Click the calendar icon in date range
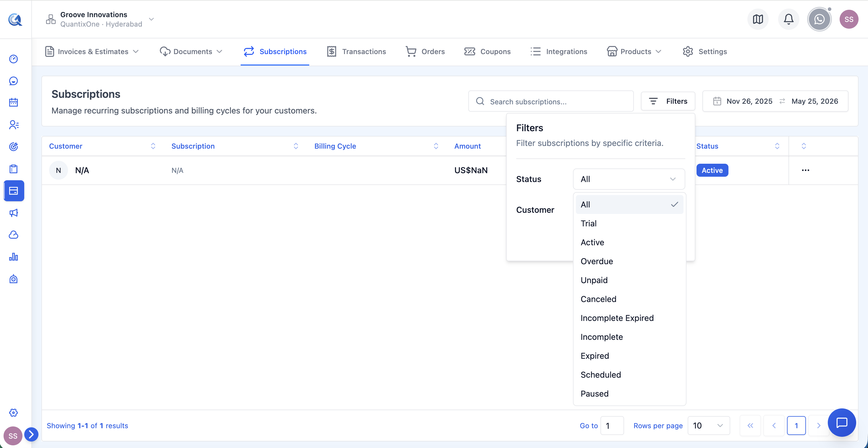 tap(717, 101)
